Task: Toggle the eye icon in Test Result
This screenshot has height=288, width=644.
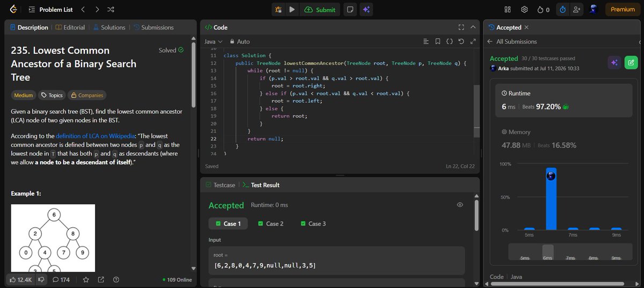Action: 460,205
